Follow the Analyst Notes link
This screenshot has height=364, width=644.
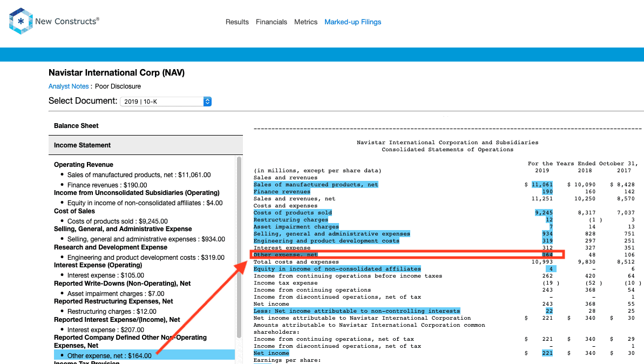tap(69, 86)
